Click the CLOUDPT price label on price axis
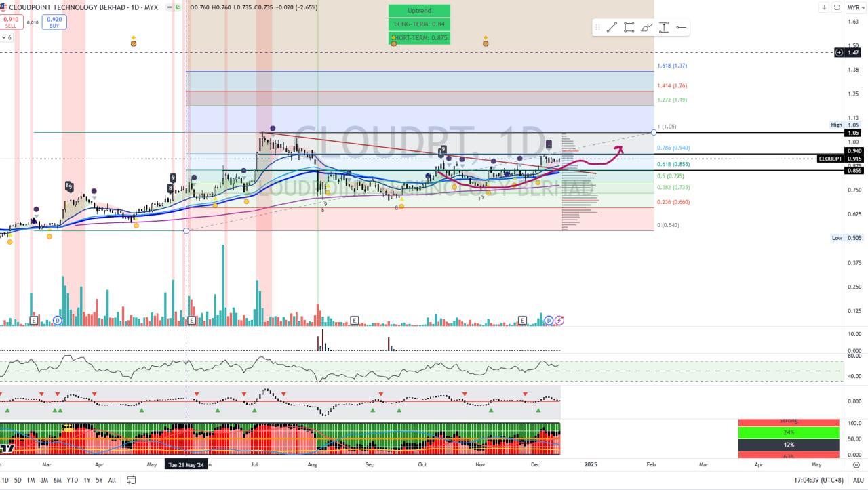The width and height of the screenshot is (868, 490). pos(830,159)
